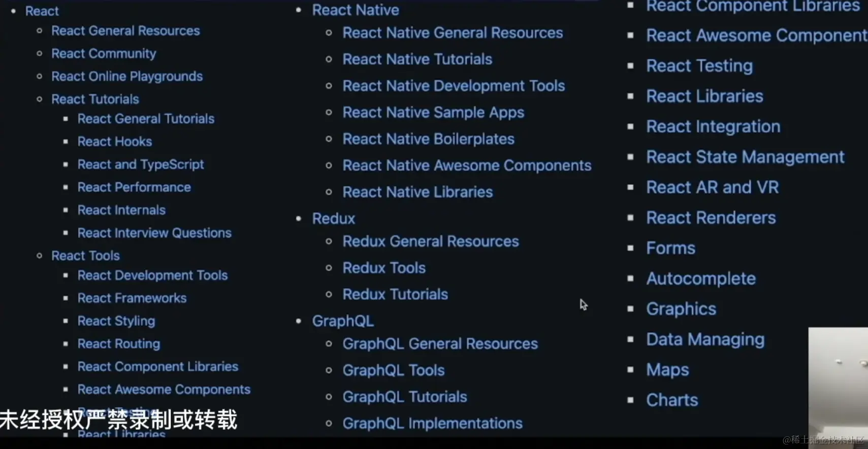Open React Native General Resources link
Screen dimensions: 868x449
point(453,33)
